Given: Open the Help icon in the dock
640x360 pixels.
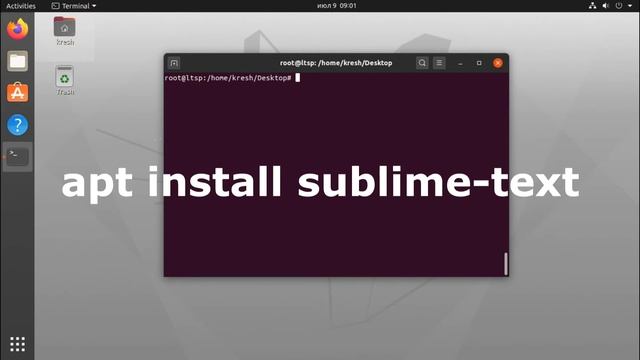Looking at the screenshot, I should click(18, 125).
